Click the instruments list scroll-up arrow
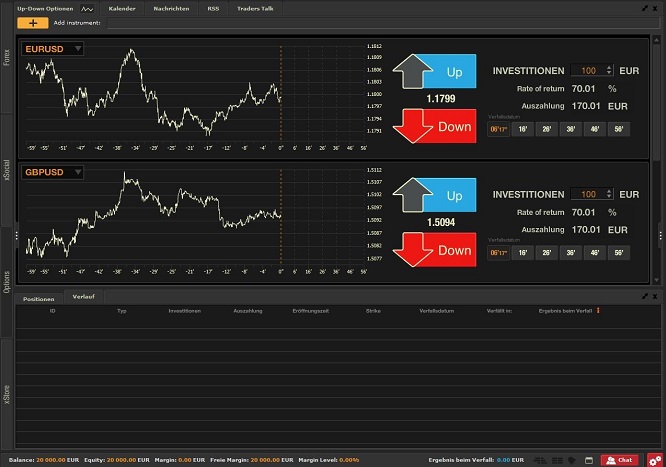This screenshot has height=467, width=666. click(657, 40)
